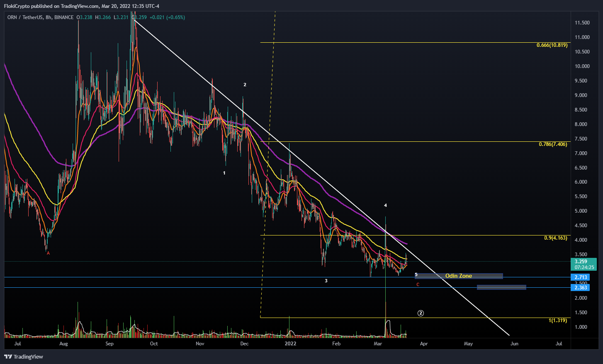Click the blue 2.713 price tag
The image size is (603, 364).
[581, 277]
